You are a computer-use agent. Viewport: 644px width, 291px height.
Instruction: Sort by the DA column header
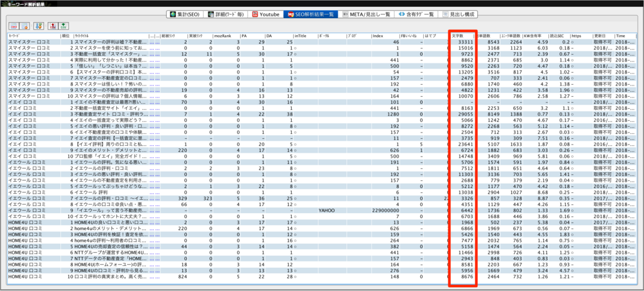[279, 36]
